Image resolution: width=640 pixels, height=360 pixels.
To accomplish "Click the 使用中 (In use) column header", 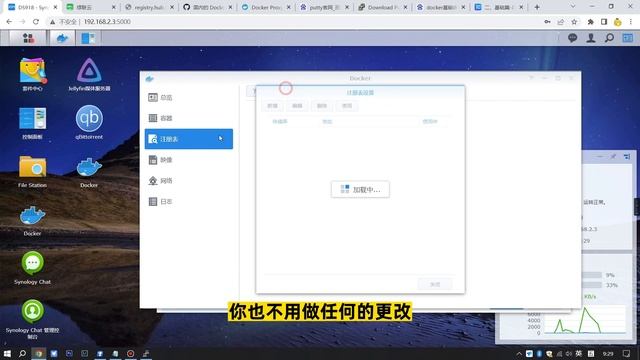I will coord(430,121).
